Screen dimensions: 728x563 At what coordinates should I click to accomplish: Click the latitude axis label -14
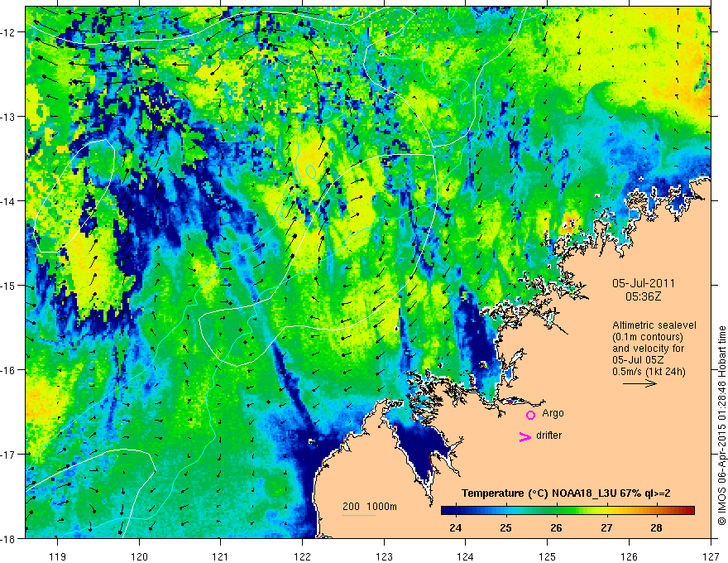[x=7, y=201]
